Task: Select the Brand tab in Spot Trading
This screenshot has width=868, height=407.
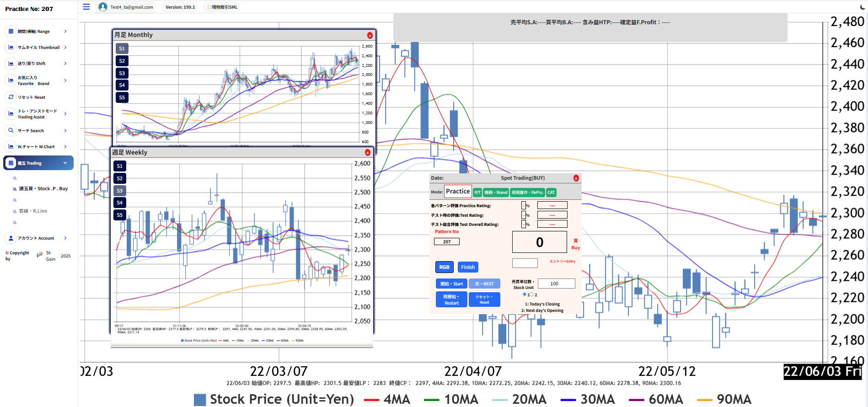Action: [x=496, y=193]
